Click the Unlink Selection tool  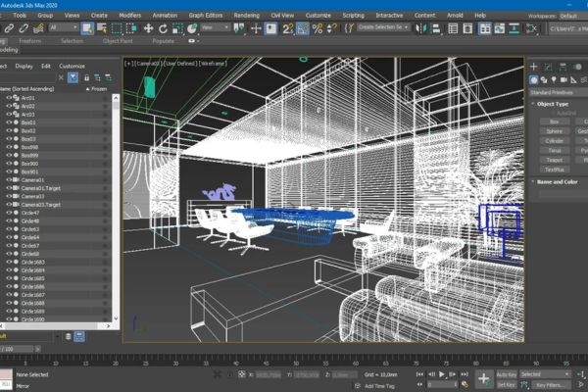24,28
